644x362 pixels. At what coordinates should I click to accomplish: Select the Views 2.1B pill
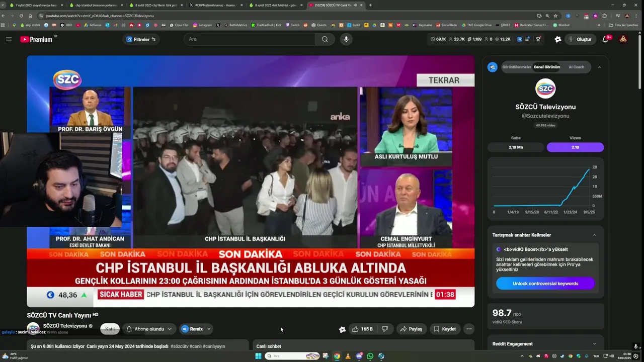click(x=575, y=147)
